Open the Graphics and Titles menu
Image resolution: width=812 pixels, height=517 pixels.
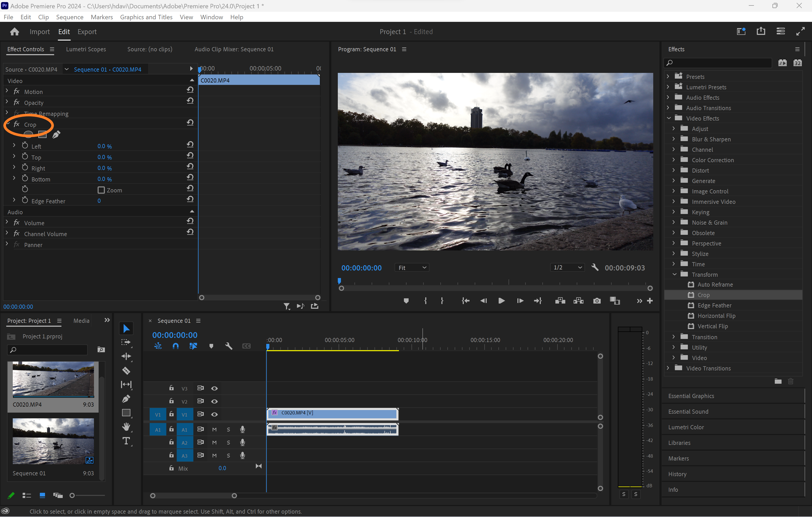click(x=146, y=17)
